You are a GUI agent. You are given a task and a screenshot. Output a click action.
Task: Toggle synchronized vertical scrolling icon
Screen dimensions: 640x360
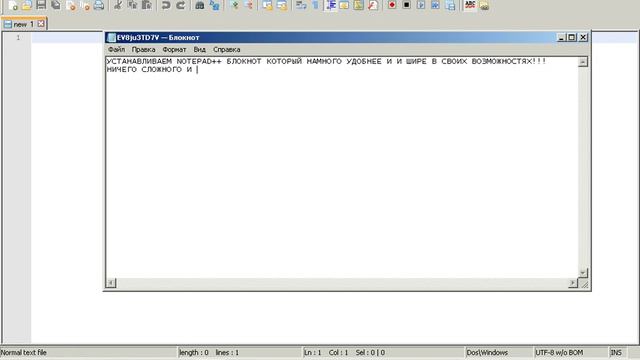tap(267, 5)
